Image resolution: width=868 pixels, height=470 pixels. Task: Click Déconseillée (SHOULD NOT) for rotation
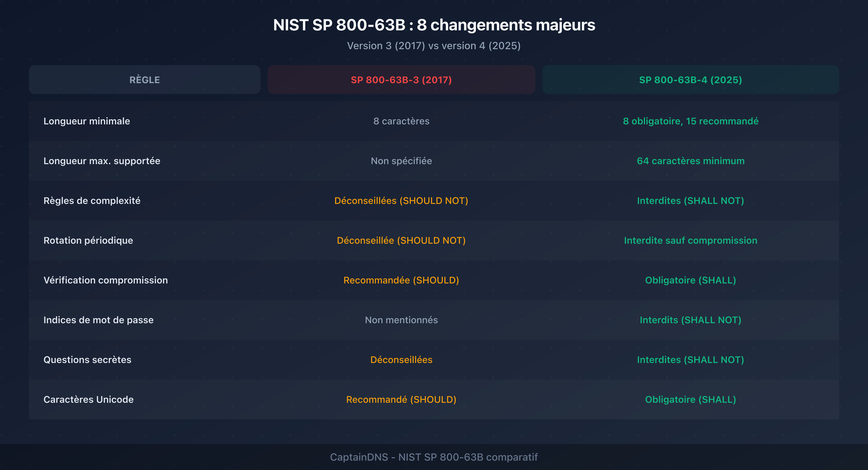point(401,240)
